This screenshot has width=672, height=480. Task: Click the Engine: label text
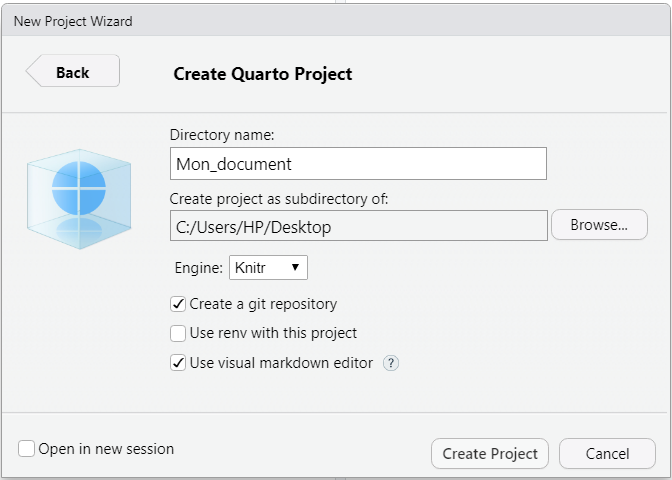click(199, 268)
